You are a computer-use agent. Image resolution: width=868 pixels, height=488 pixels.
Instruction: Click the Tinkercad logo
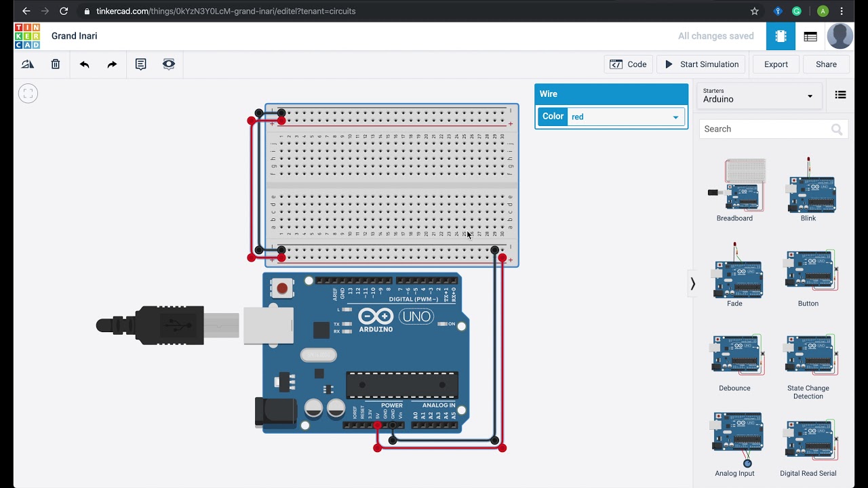[x=27, y=36]
